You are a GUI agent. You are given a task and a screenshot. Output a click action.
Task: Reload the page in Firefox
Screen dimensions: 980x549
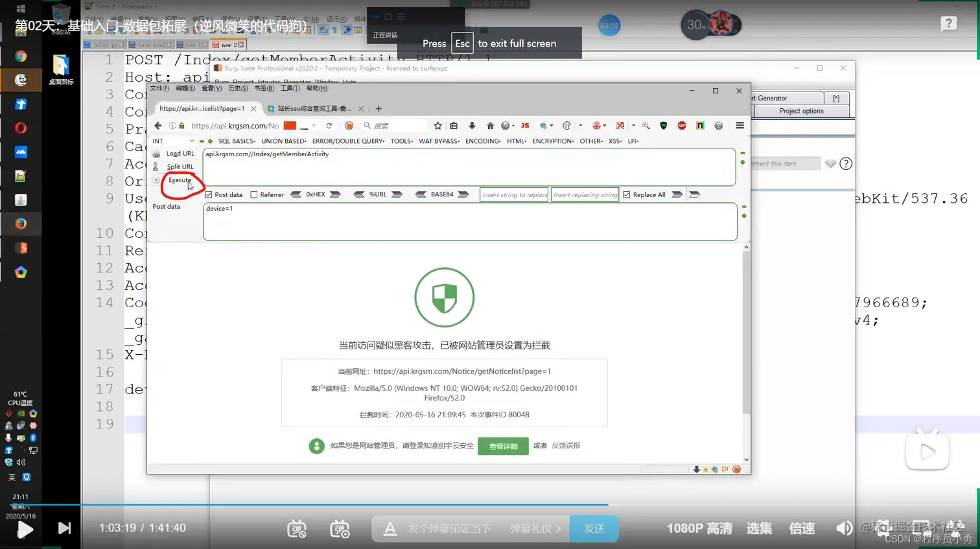(x=329, y=126)
